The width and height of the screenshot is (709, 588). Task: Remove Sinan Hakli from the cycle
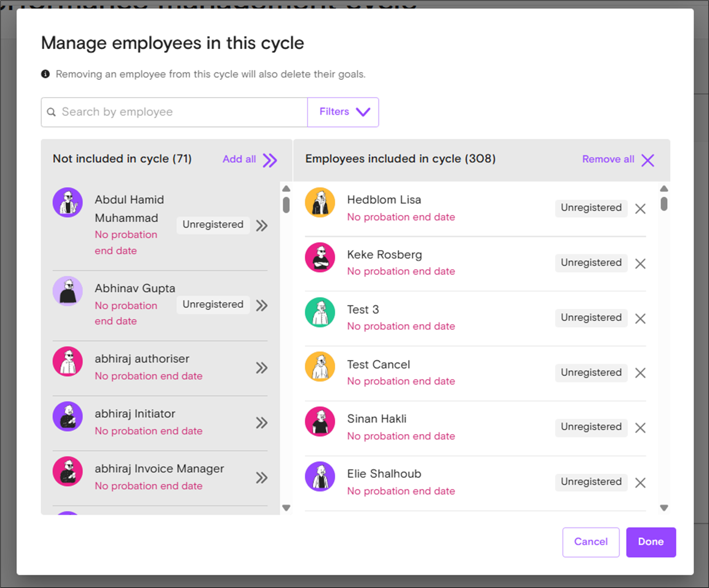[640, 428]
